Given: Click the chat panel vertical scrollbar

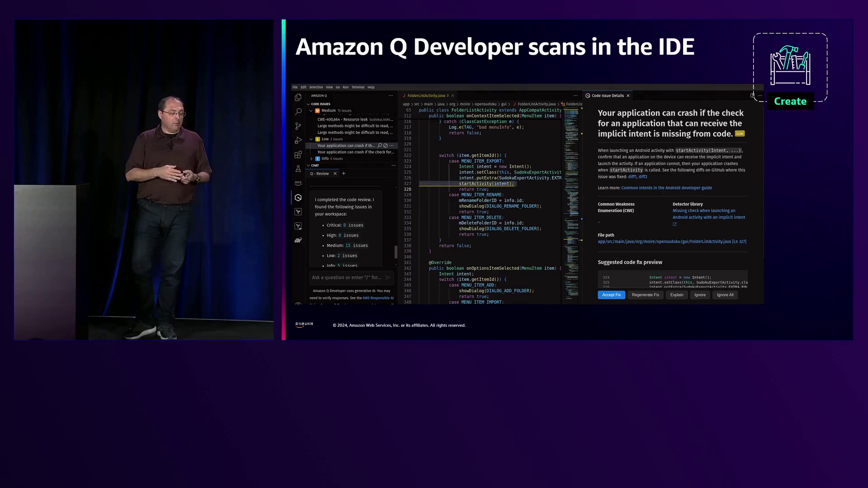Looking at the screenshot, I should coord(396,252).
